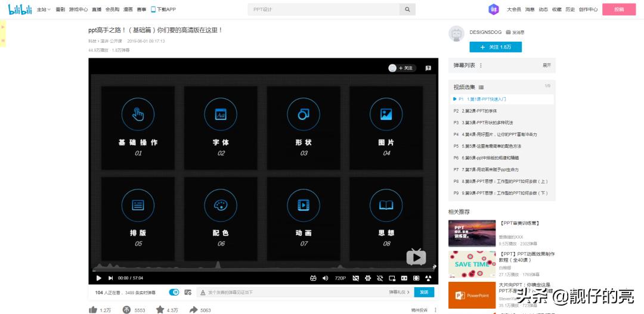The height and width of the screenshot is (314, 644).
Task: Open SAVE TIME video thumbnail
Action: pos(472,265)
